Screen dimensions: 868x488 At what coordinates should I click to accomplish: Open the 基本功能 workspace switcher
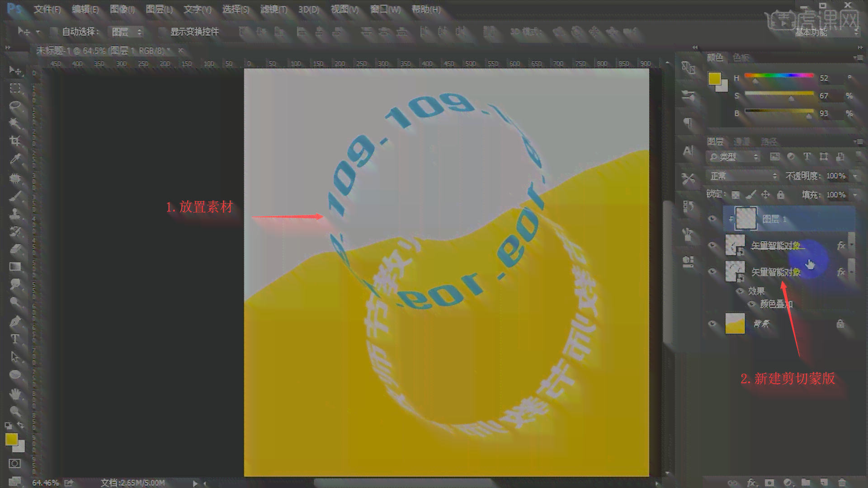click(826, 33)
